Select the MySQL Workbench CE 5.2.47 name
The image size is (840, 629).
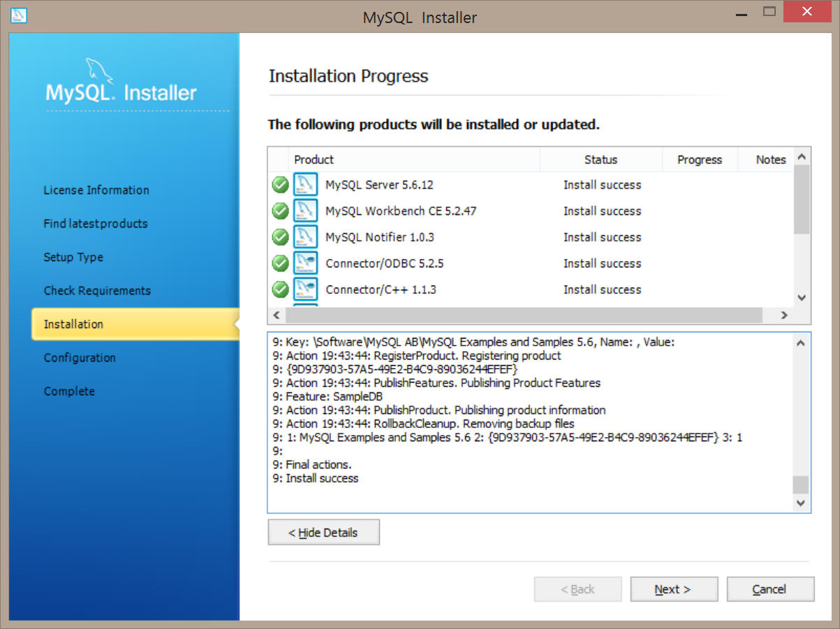[x=401, y=211]
